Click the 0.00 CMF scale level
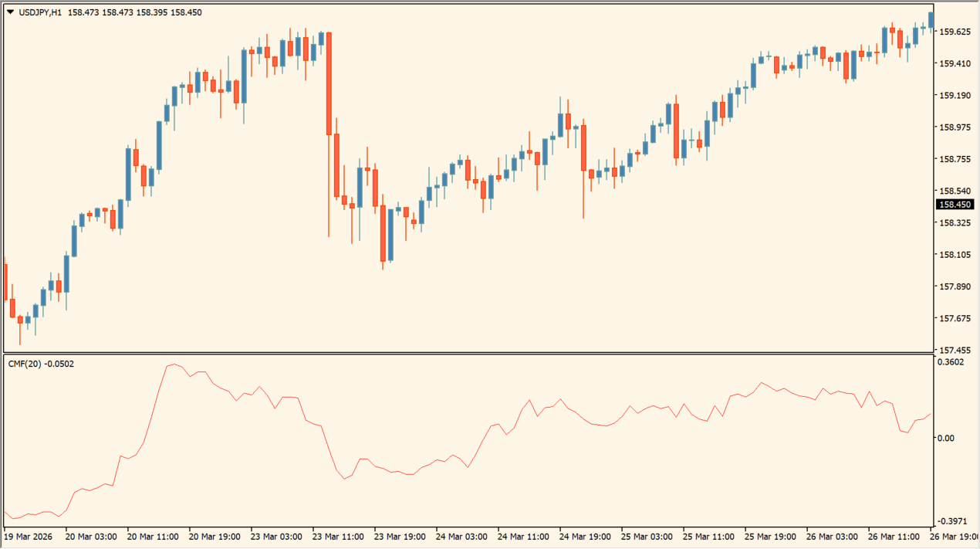The width and height of the screenshot is (980, 549). (945, 438)
